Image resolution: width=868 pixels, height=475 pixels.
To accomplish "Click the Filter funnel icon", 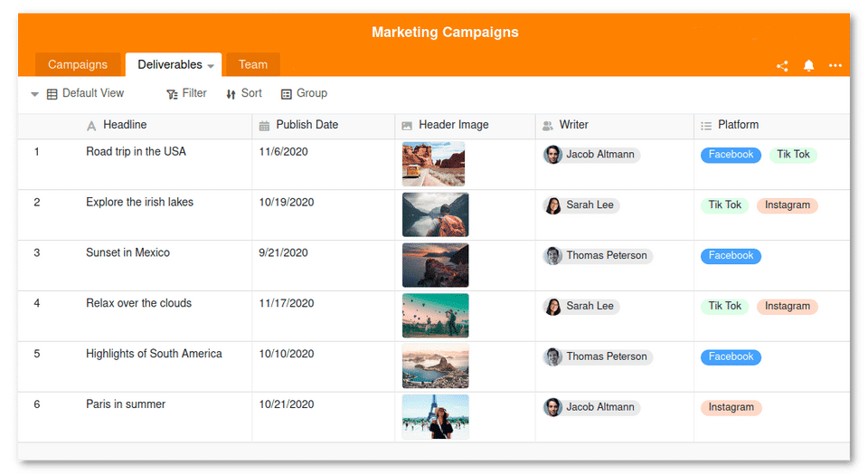I will click(x=172, y=94).
